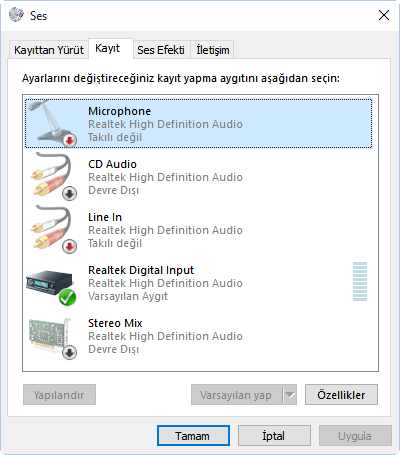This screenshot has height=455, width=400.
Task: Open the Varsayılan yap dropdown arrow
Action: point(290,395)
